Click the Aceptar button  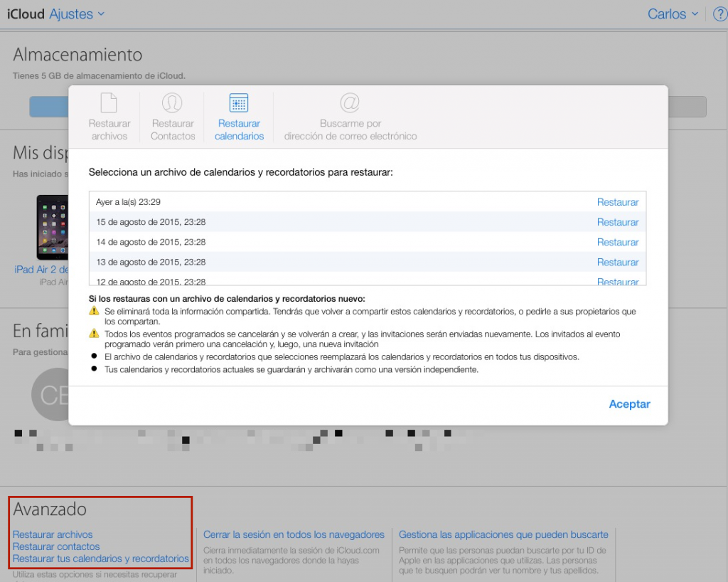pos(630,404)
